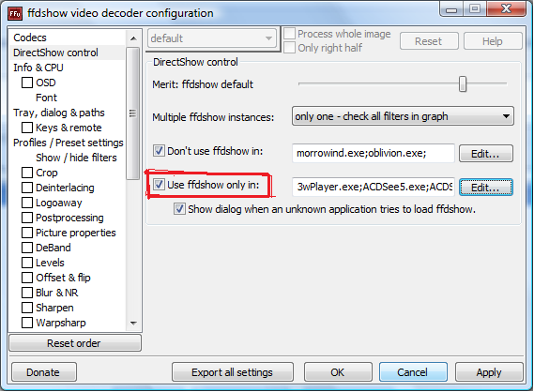Open the Info & CPU page
The width and height of the screenshot is (534, 392).
tap(38, 68)
